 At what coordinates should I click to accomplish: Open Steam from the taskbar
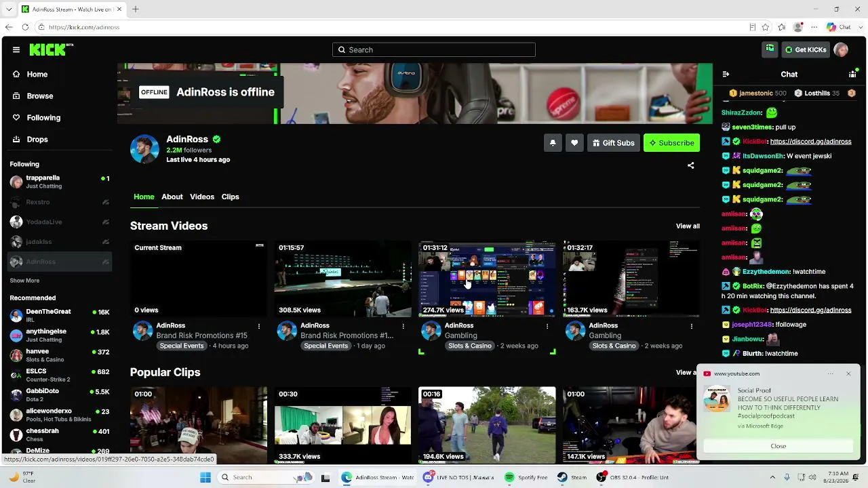point(572,477)
